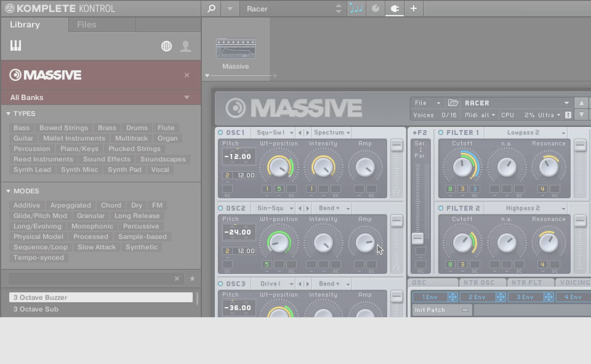Collapse the MODES section
This screenshot has width=591, height=364.
point(8,191)
